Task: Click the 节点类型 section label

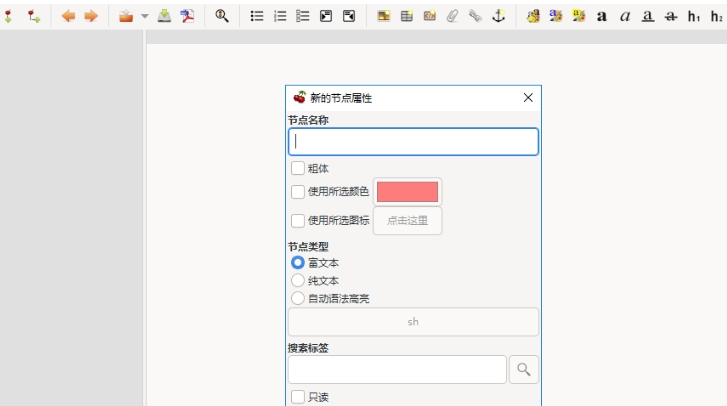Action: coord(308,247)
